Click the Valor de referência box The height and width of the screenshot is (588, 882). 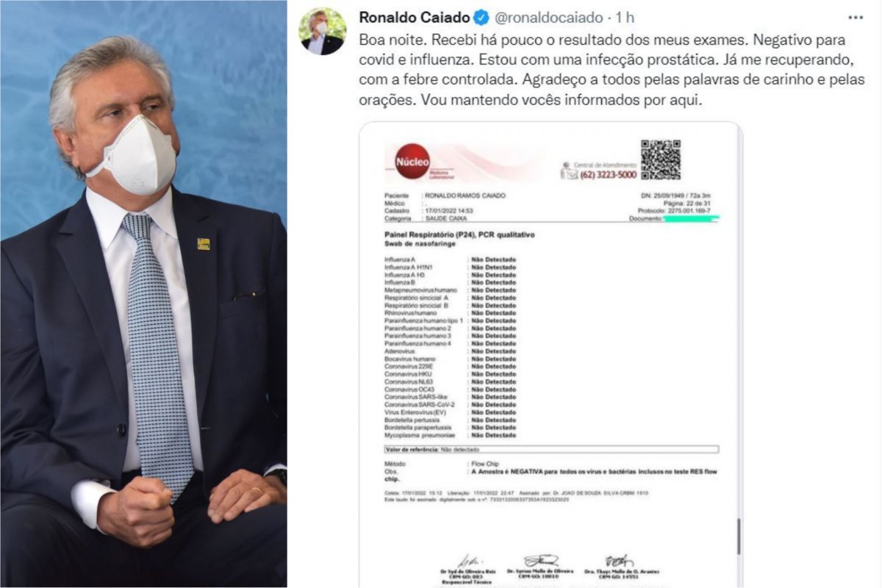551,448
